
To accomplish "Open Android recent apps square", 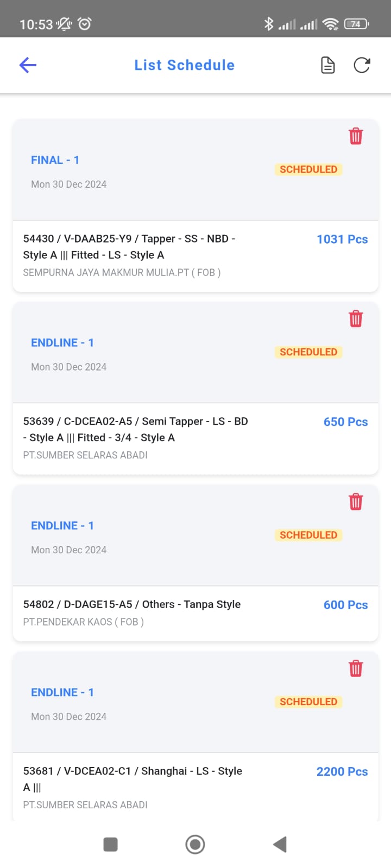I will pyautogui.click(x=110, y=844).
